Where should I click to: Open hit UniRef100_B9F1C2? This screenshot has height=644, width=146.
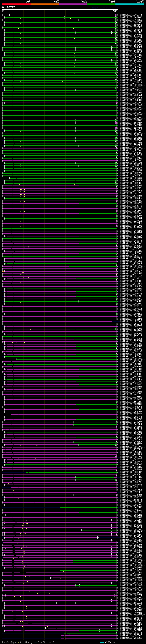pos(131,25)
